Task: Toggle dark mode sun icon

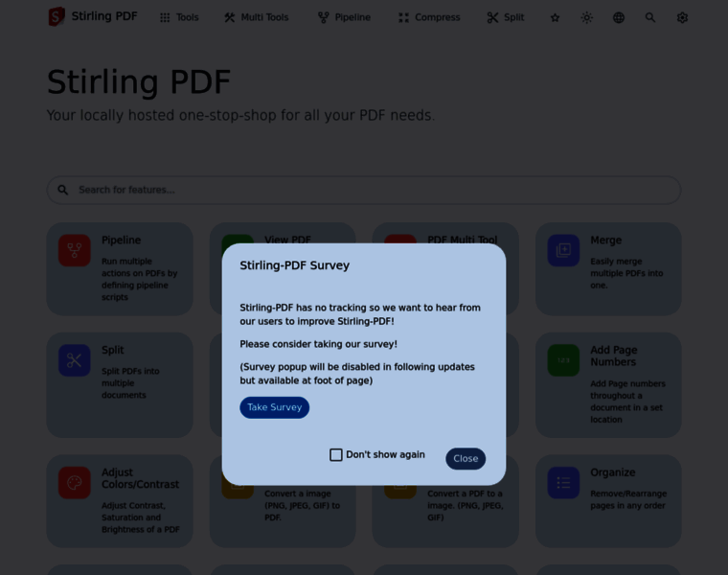Action: [587, 17]
